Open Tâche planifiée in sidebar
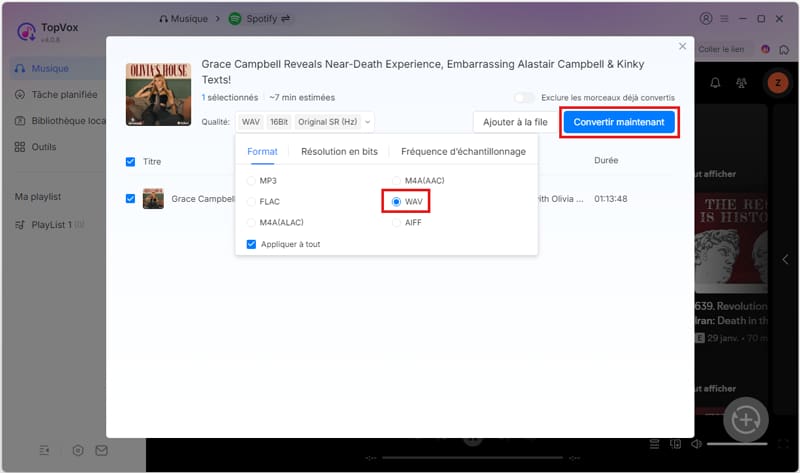 64,95
